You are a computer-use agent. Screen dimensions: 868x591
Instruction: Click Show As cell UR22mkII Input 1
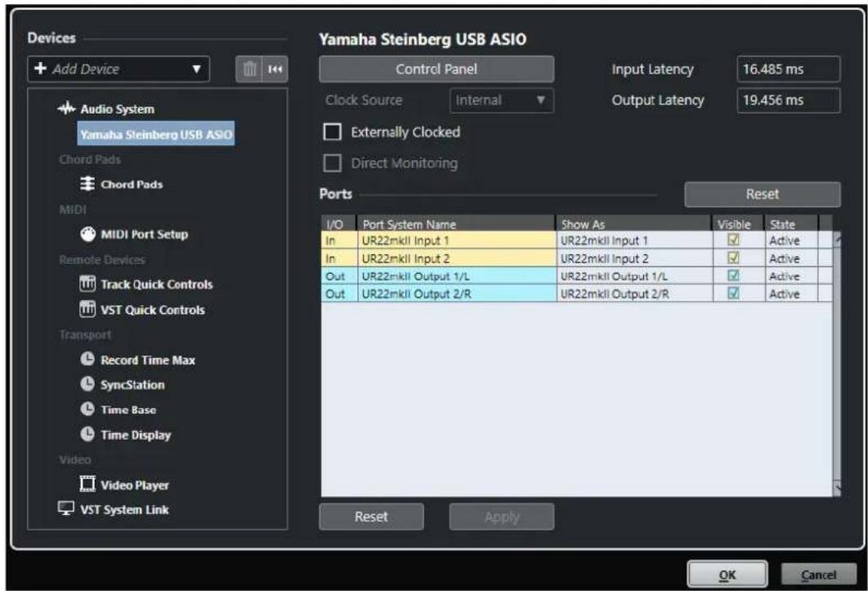pyautogui.click(x=634, y=240)
